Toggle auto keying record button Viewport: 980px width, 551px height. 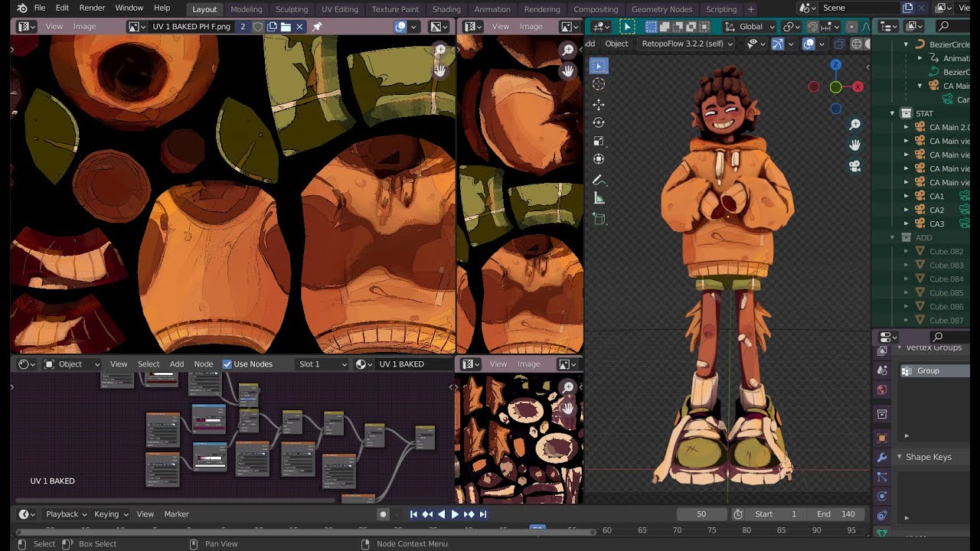[383, 514]
